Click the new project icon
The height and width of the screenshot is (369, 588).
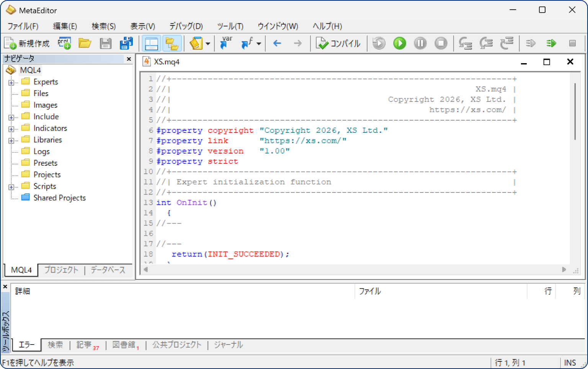[x=64, y=43]
